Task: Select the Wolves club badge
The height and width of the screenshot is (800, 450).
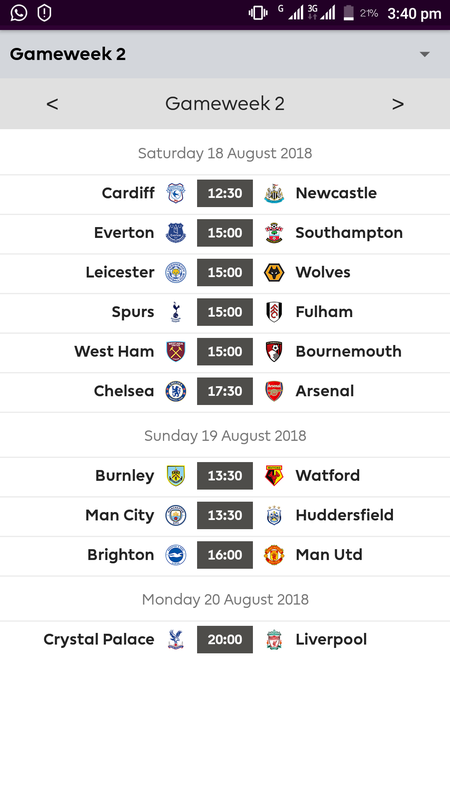Action: pos(274,272)
